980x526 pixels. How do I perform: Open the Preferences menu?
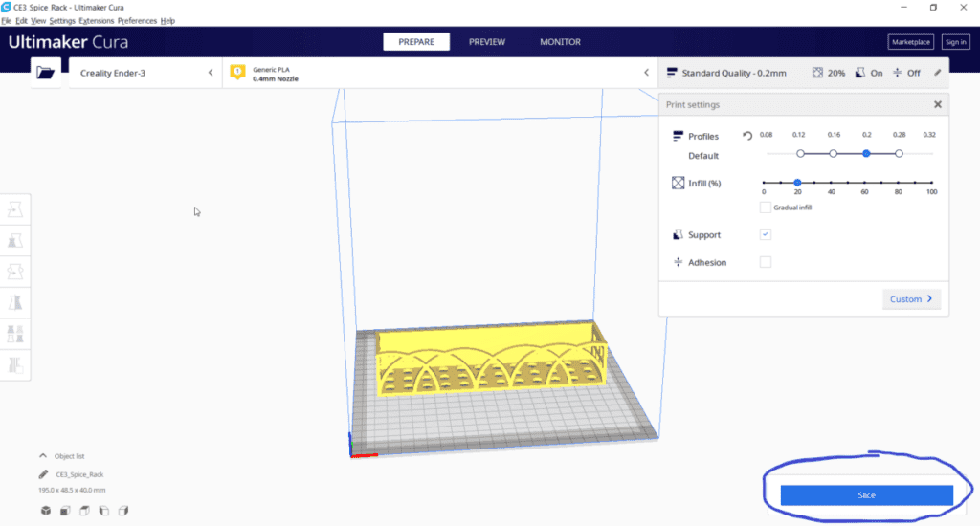[137, 21]
